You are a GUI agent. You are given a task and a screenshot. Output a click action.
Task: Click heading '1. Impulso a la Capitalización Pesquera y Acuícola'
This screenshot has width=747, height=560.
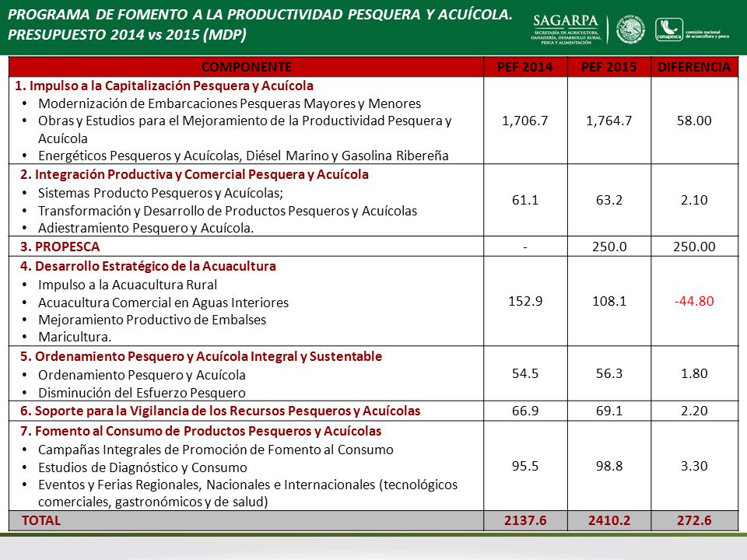(x=164, y=86)
